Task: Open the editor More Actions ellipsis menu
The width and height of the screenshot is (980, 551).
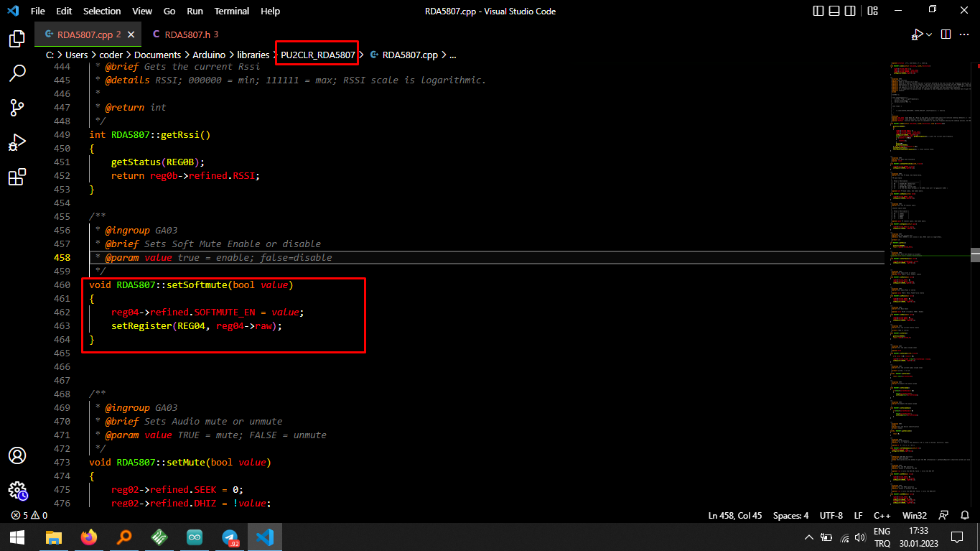Action: 963,34
